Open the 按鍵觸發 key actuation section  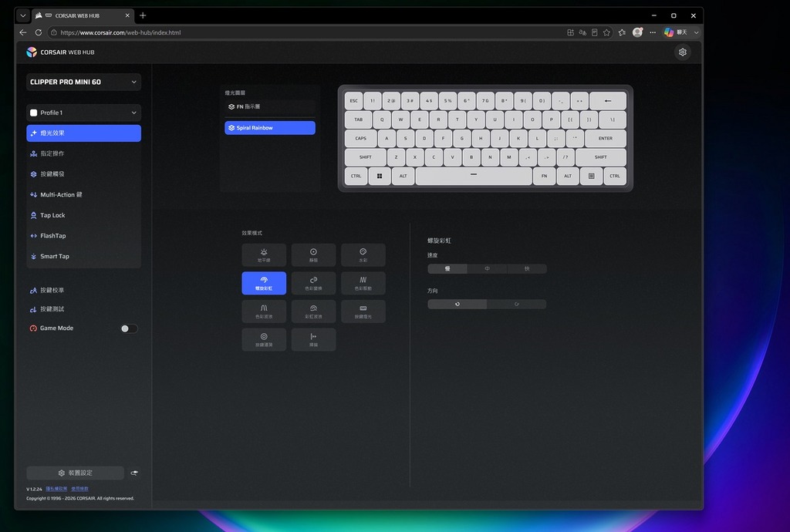(x=83, y=174)
